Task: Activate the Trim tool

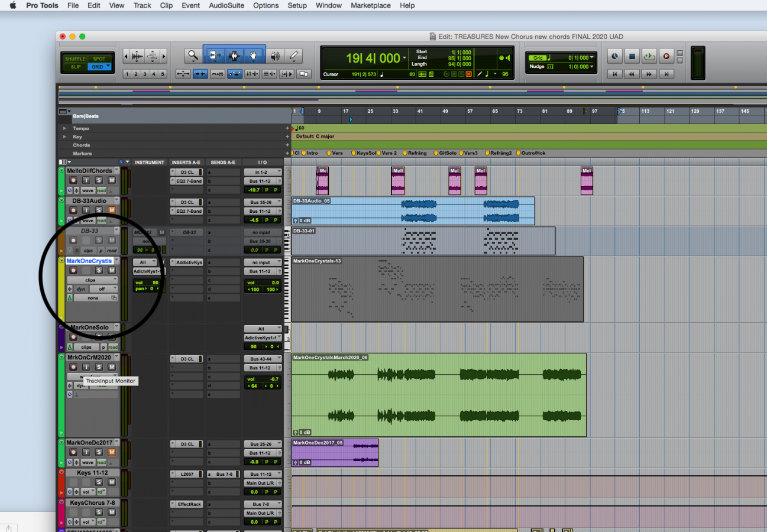Action: tap(214, 56)
